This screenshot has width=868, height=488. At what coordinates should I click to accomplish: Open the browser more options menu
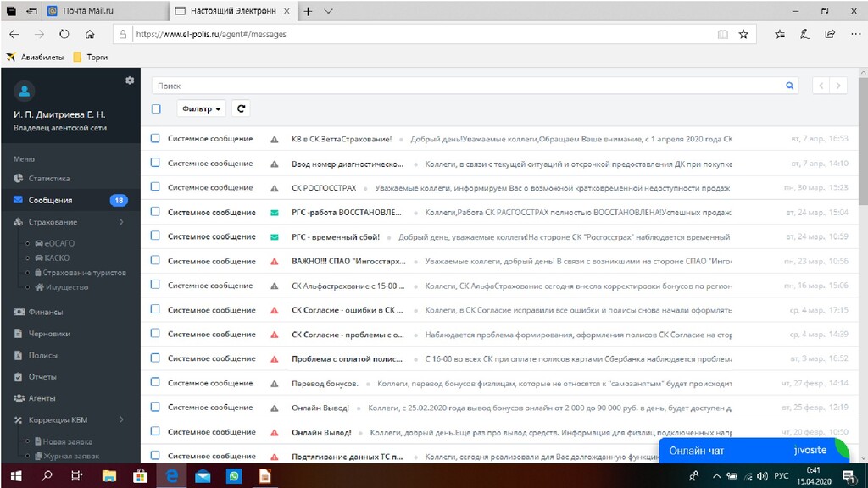click(x=856, y=34)
